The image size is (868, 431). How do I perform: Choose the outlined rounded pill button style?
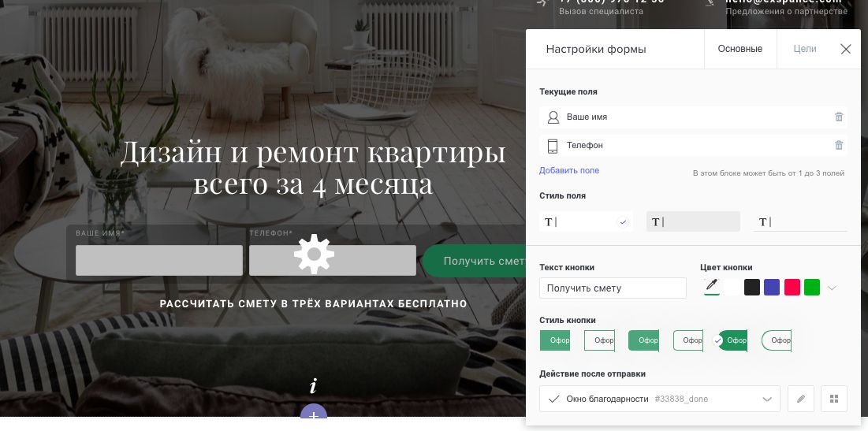pos(777,340)
